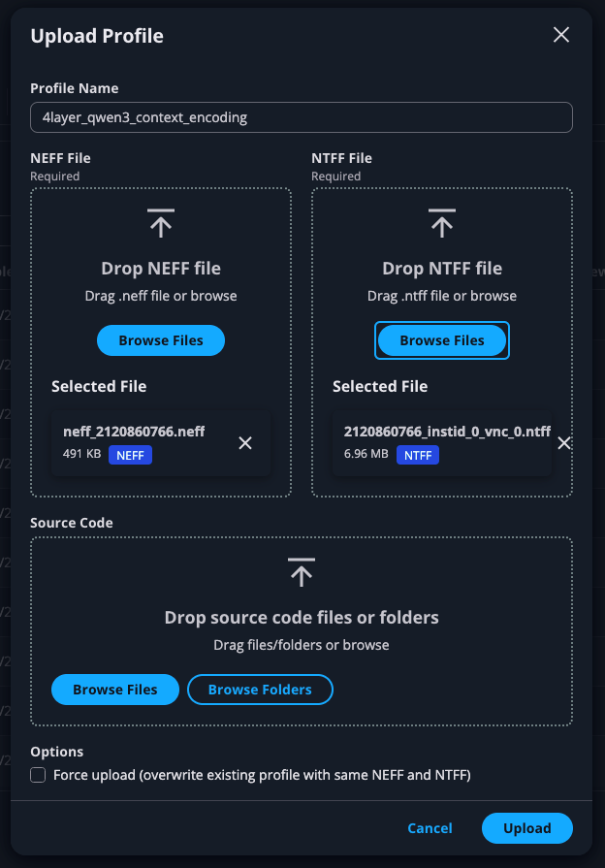Click Browse Files under Source Code
The image size is (605, 868).
click(114, 690)
